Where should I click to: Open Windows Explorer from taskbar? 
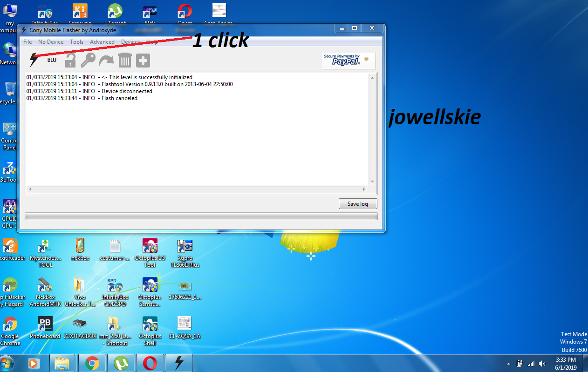62,363
